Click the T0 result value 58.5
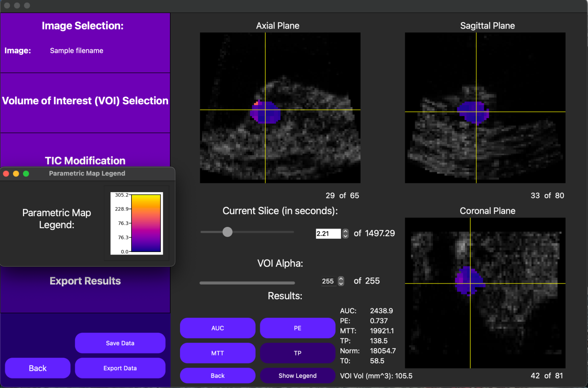The width and height of the screenshot is (588, 388). click(377, 361)
